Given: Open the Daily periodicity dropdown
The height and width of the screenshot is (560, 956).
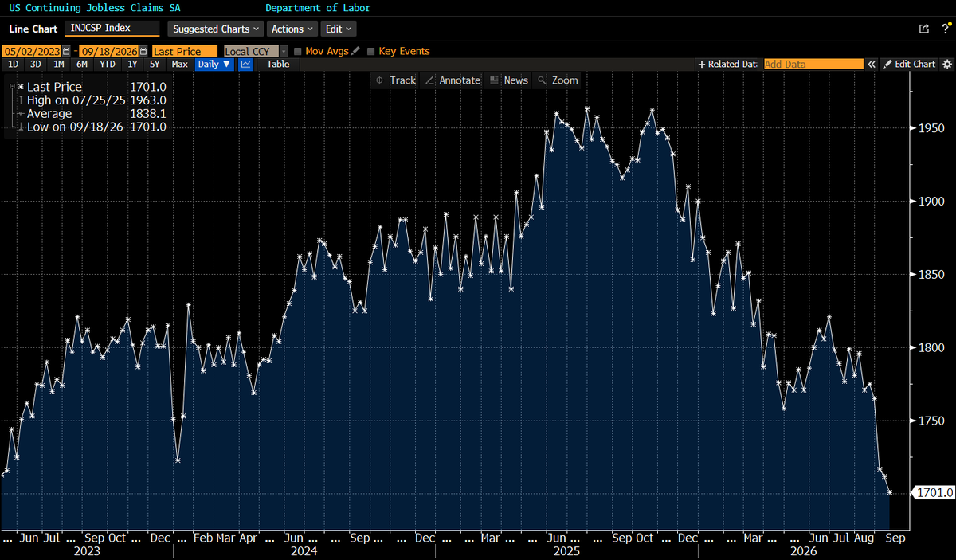Looking at the screenshot, I should pos(214,64).
